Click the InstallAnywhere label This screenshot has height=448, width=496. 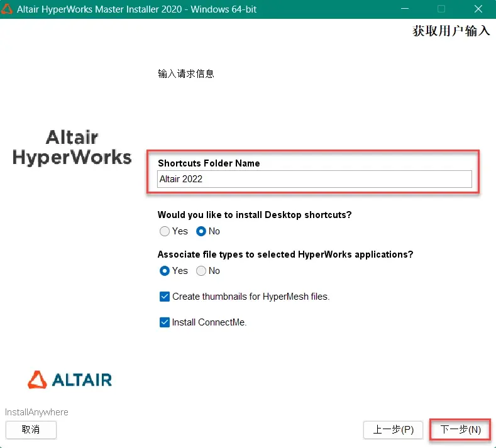tap(36, 412)
